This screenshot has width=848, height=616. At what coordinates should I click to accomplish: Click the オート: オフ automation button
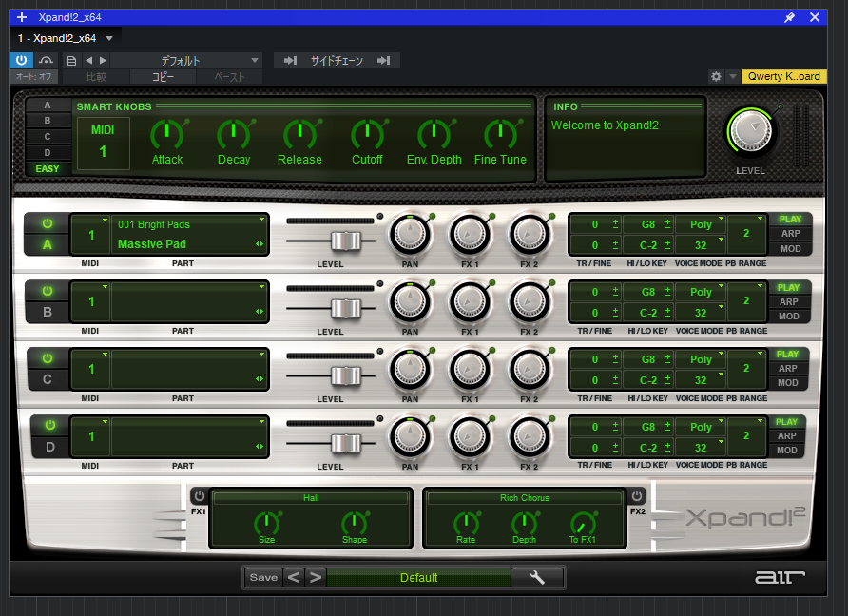33,77
